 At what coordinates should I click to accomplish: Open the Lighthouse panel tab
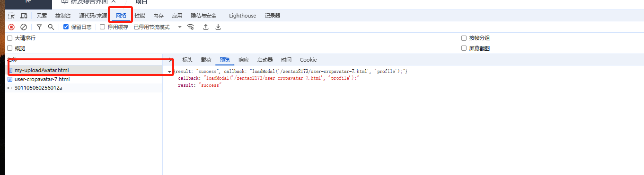242,16
